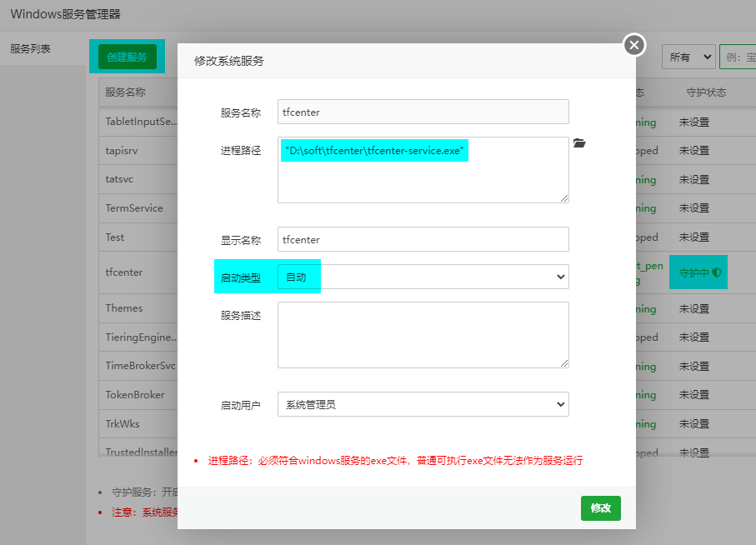Screen dimensions: 756x545
Task: Click the empty 服务描述 text area
Action: pos(423,334)
